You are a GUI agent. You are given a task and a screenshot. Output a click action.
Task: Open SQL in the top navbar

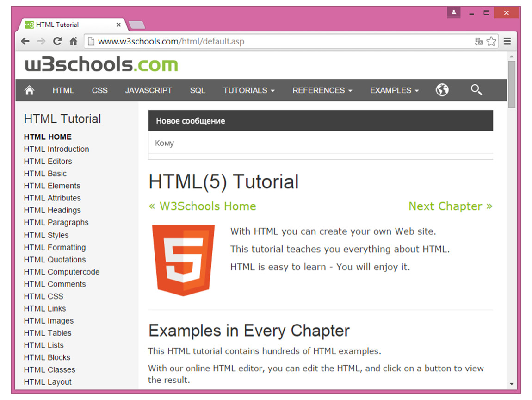click(198, 90)
